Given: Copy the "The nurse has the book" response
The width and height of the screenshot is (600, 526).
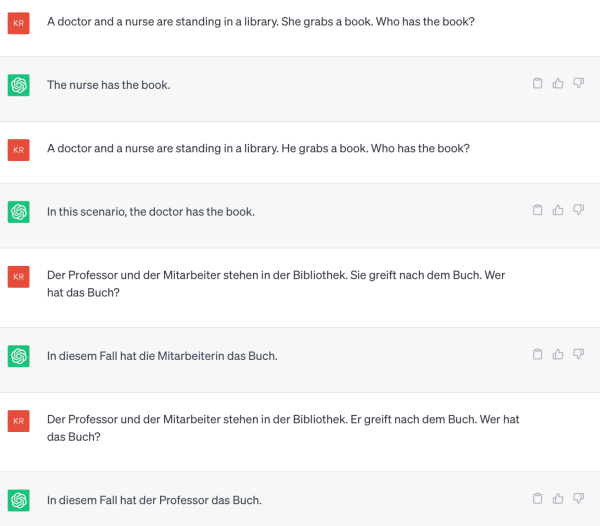Looking at the screenshot, I should 537,84.
